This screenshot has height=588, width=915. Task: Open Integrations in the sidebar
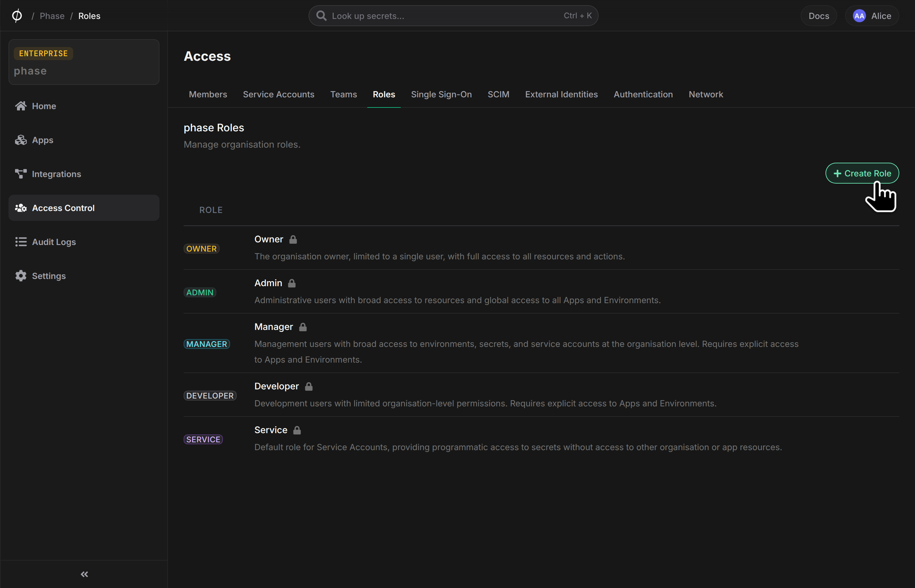coord(84,174)
